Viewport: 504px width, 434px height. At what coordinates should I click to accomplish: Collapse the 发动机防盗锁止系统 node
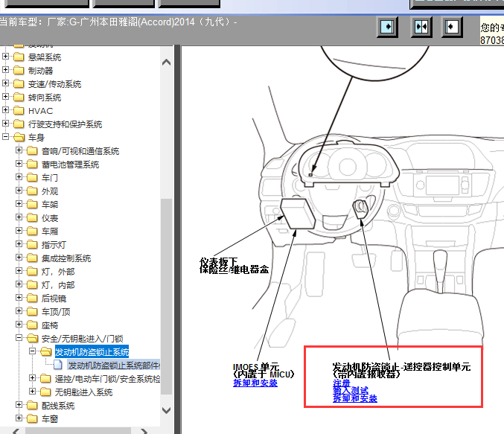pyautogui.click(x=33, y=351)
